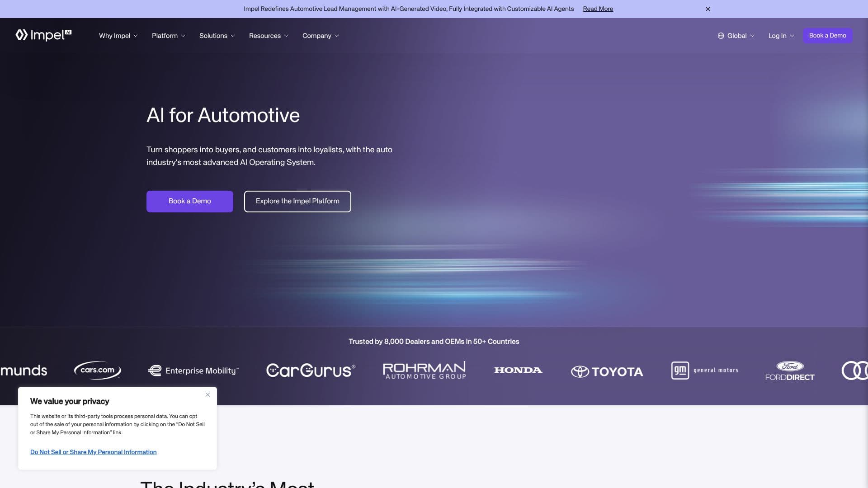Click the cars.com logo

click(x=98, y=370)
